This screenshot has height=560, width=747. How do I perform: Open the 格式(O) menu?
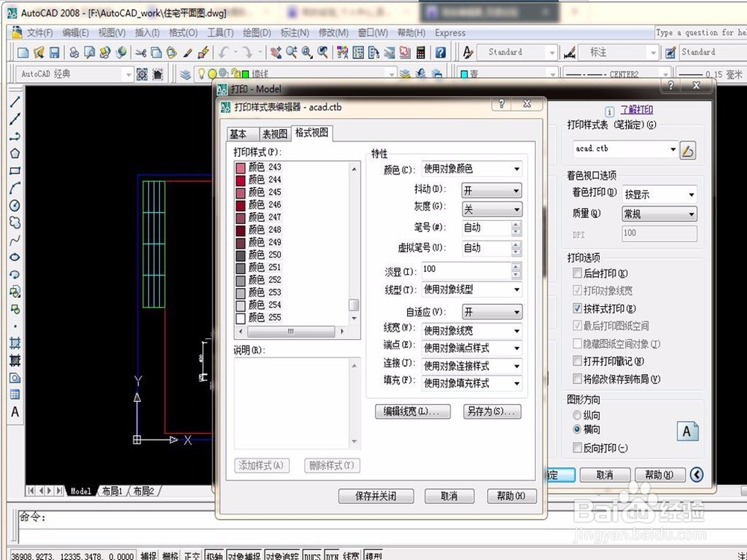pos(183,33)
